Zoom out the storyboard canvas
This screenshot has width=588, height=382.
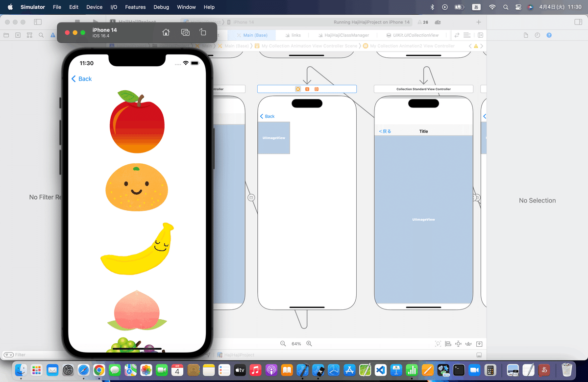point(283,344)
